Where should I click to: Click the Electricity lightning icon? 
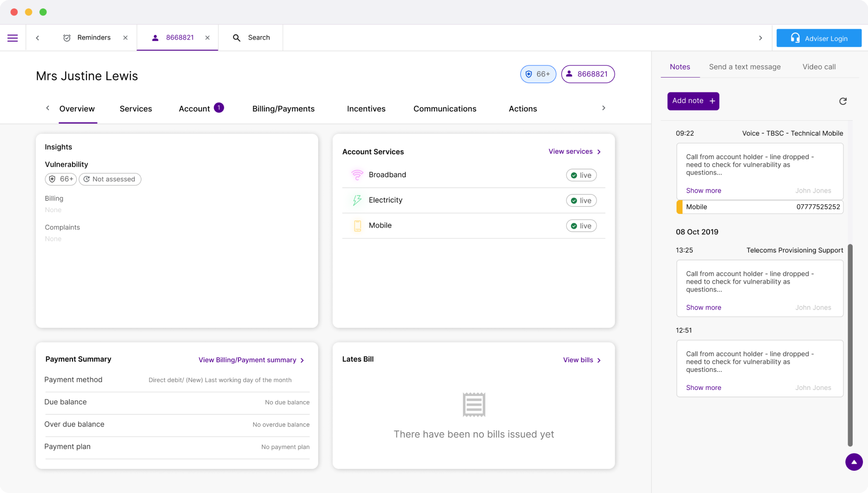click(357, 200)
